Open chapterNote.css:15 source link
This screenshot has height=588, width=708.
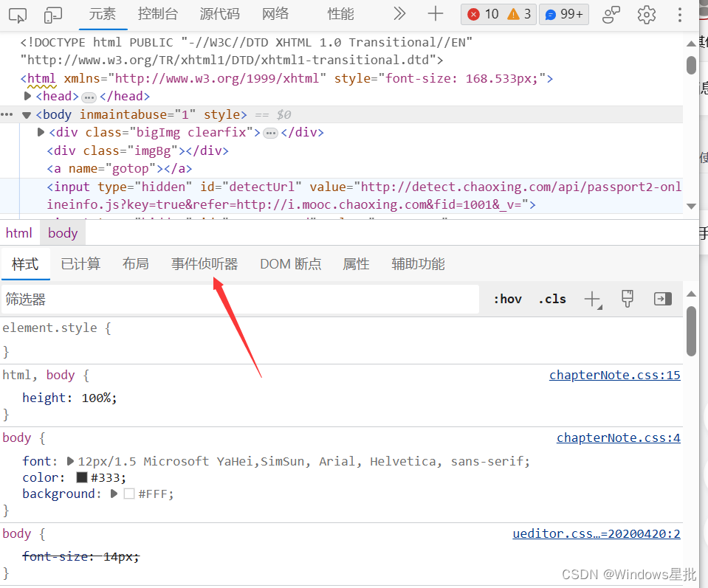click(614, 375)
